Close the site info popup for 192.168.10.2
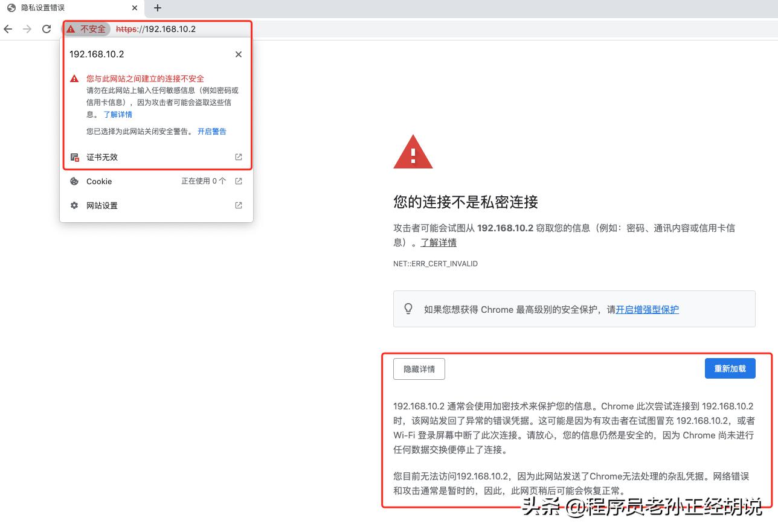778x532 pixels. (239, 54)
